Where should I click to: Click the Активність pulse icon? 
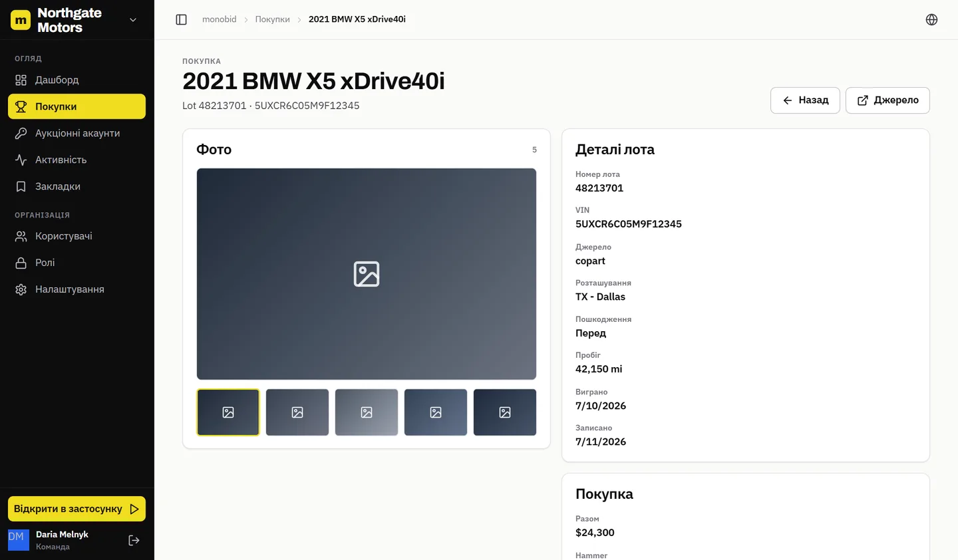click(x=21, y=160)
